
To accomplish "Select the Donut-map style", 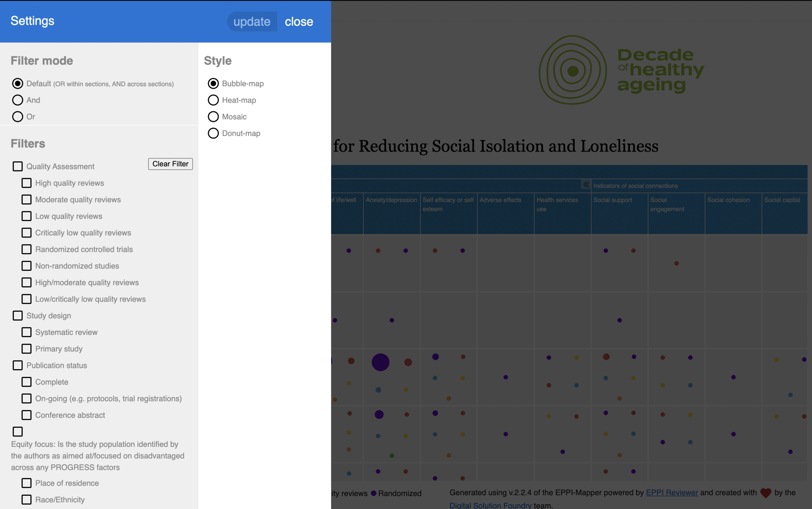I will coord(213,133).
